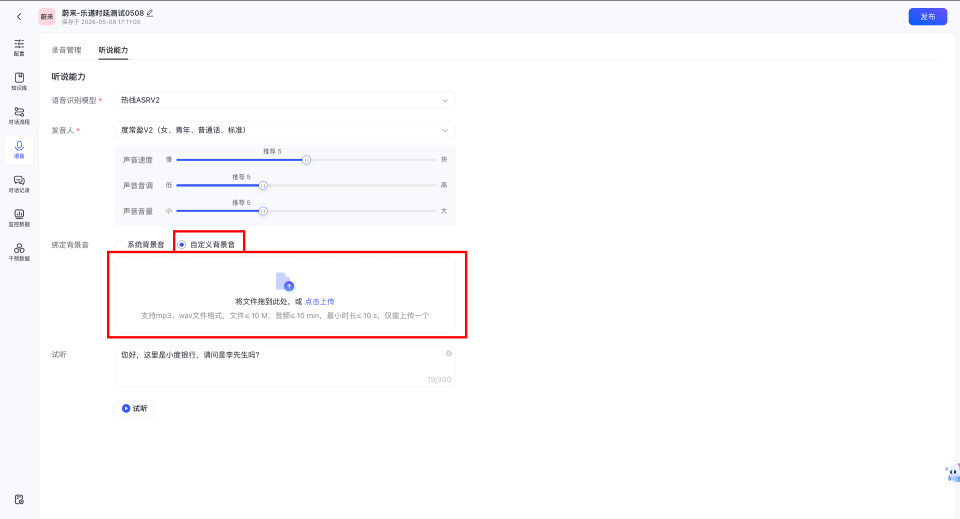Viewport: 960px width, 519px height.
Task: Expand the 语音识别模型 dropdown
Action: pos(285,100)
